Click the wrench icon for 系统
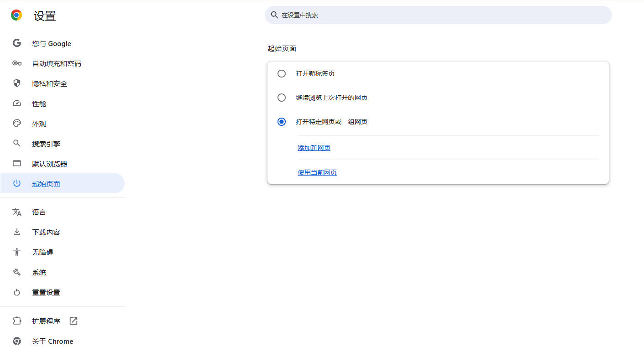Viewport: 644px width, 362px height. 17,272
